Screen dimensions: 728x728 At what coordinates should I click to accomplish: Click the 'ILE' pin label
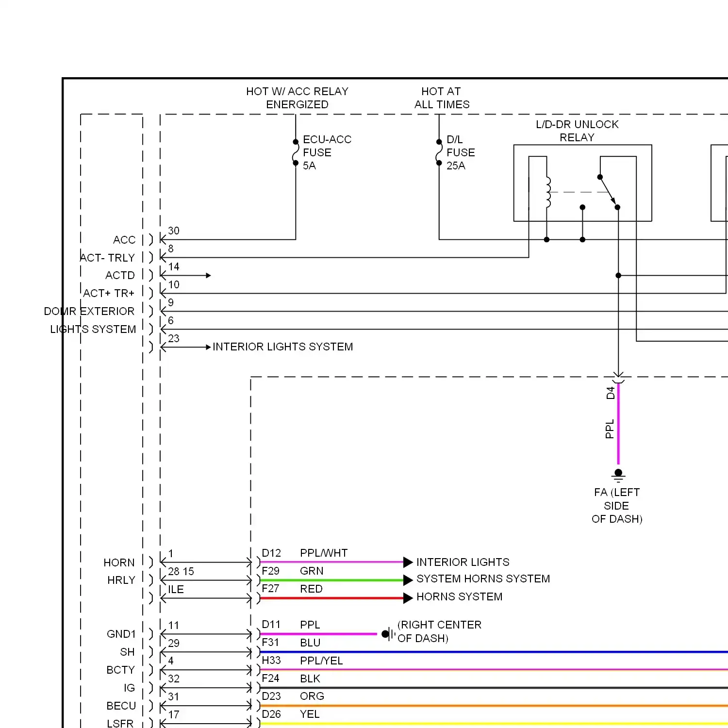[x=176, y=590]
